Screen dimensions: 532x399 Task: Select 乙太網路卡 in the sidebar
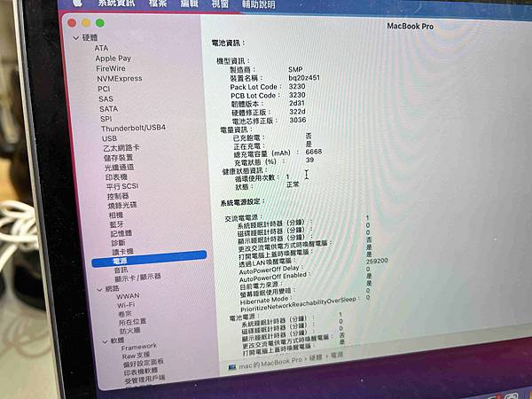click(121, 148)
